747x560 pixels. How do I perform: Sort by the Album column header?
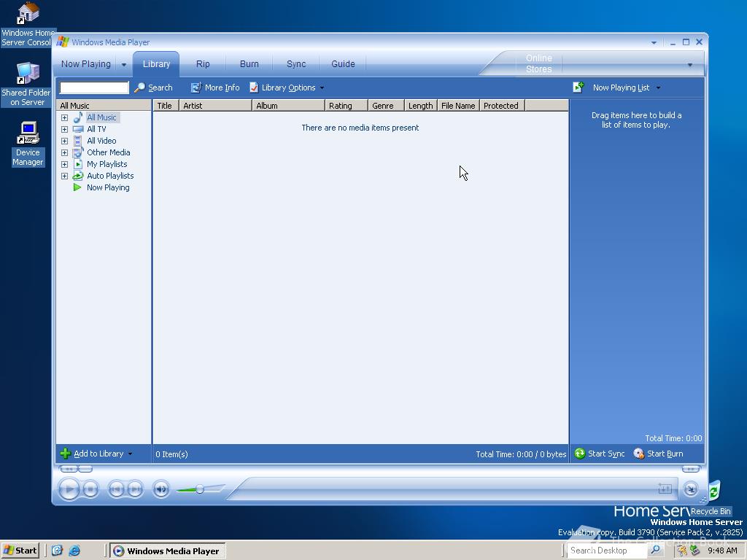pos(288,106)
